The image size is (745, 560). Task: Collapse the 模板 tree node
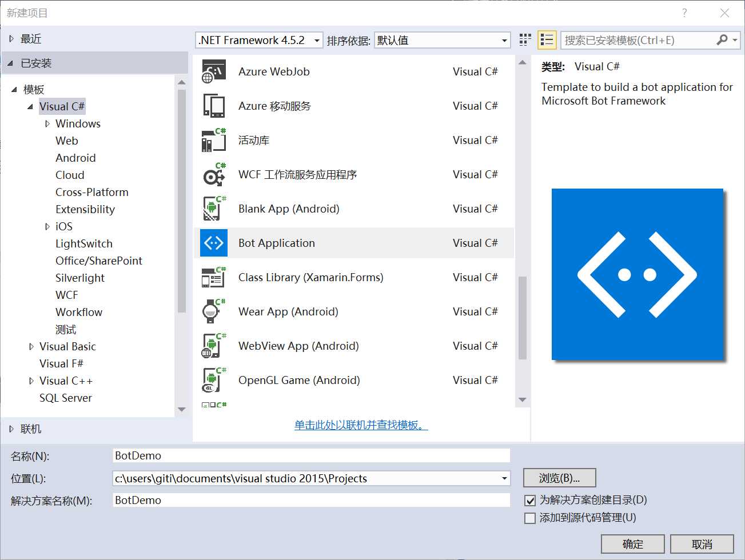[14, 89]
